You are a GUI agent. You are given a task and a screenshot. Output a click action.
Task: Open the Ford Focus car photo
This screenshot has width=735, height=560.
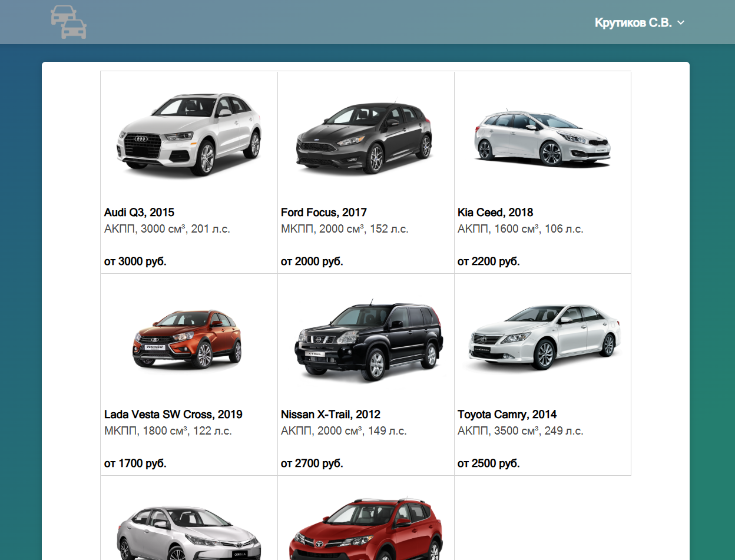click(365, 137)
